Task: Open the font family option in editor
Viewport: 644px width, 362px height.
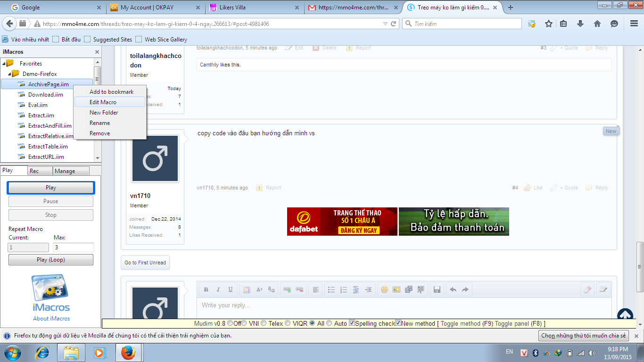Action: coord(271,289)
